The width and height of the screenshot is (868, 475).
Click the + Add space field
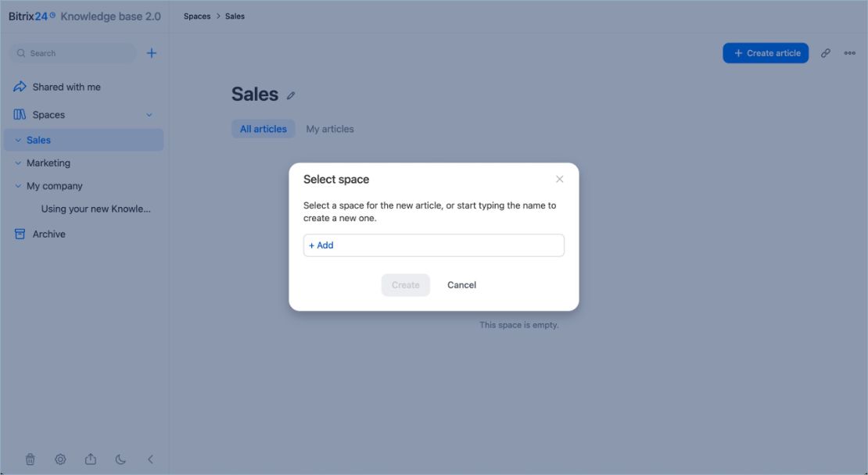pos(434,245)
